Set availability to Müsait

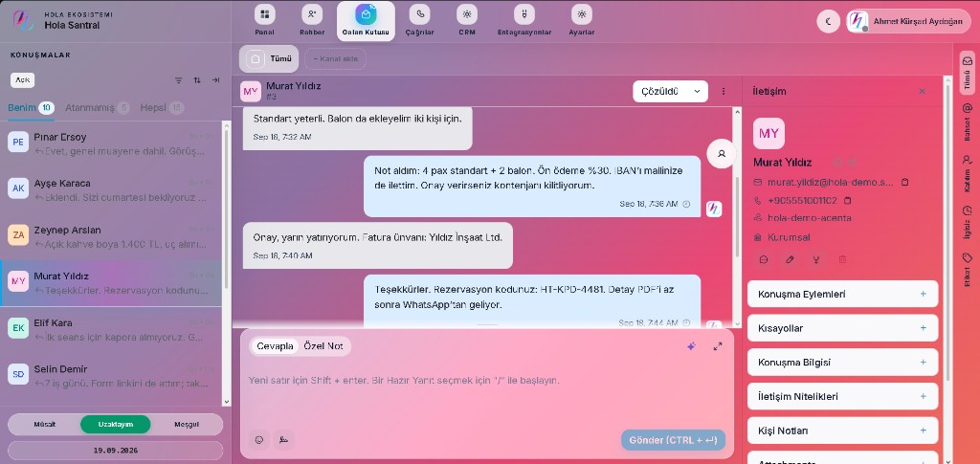click(x=44, y=424)
